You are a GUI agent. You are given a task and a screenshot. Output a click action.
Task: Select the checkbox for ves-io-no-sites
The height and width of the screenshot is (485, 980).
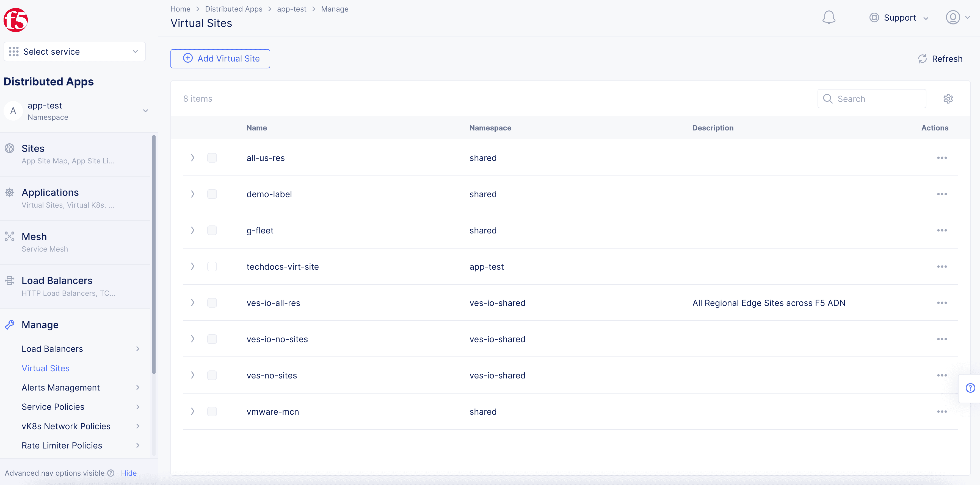(212, 339)
